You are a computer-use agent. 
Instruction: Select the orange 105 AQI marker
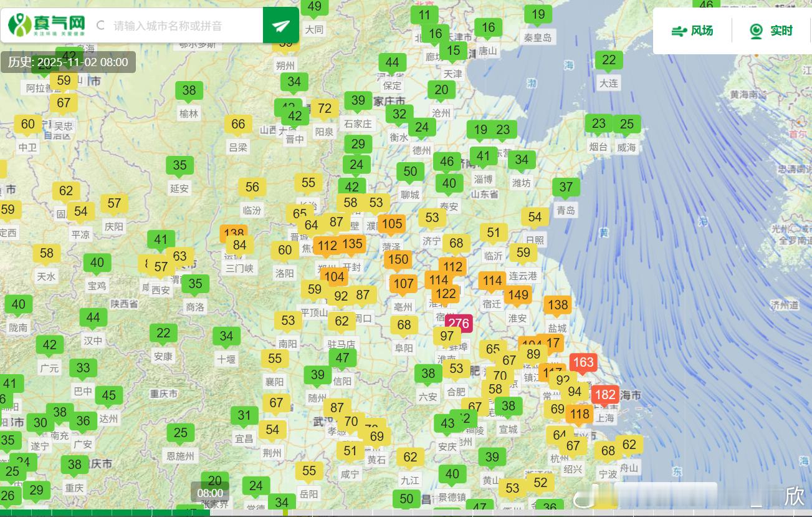coord(391,224)
